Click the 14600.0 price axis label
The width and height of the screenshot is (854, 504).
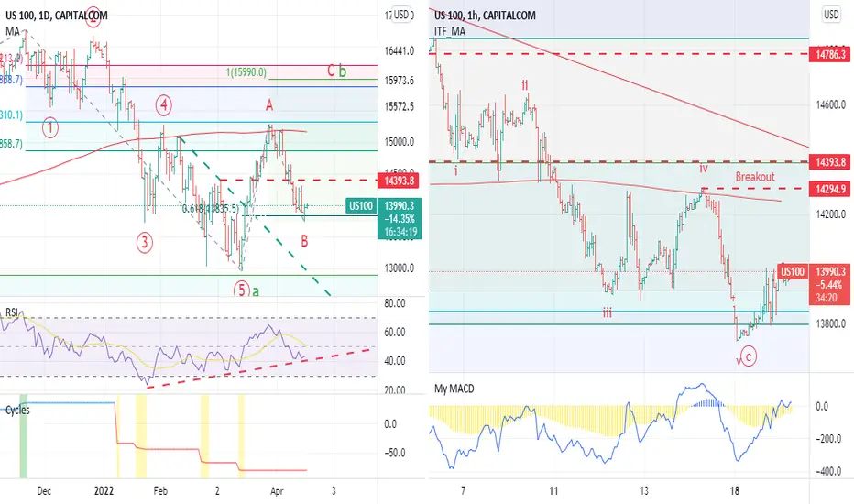(x=830, y=104)
